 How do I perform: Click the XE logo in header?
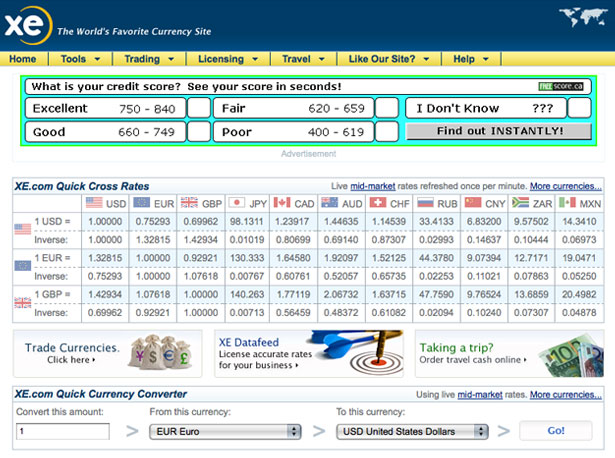point(26,24)
